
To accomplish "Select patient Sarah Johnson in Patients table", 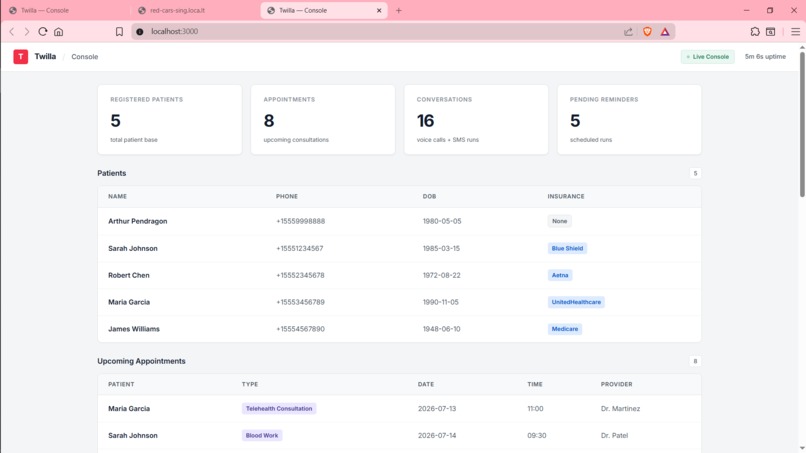I will coord(133,248).
